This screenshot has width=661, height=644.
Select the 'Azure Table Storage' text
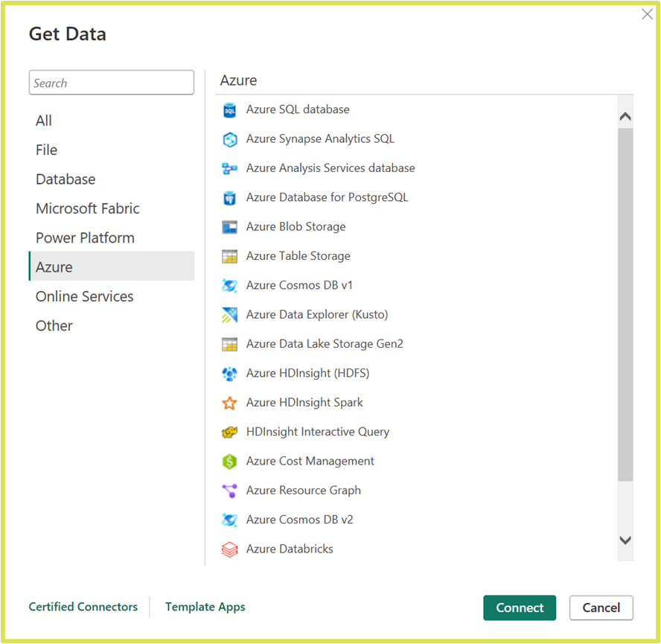click(x=298, y=256)
